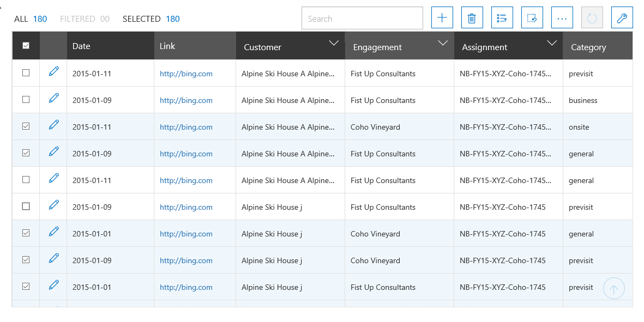Expand the Engagement column dropdown chevron
This screenshot has width=644, height=322.
(x=443, y=42)
